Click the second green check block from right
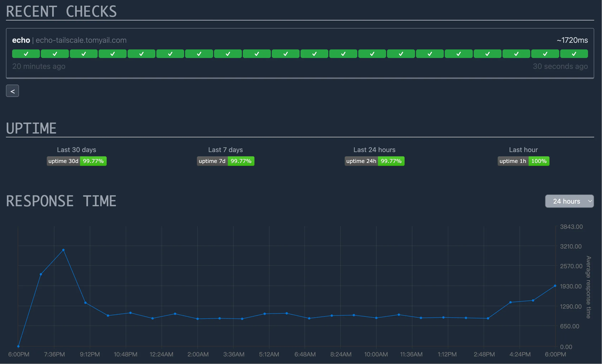Screen dimensions: 602x364 tap(545, 54)
